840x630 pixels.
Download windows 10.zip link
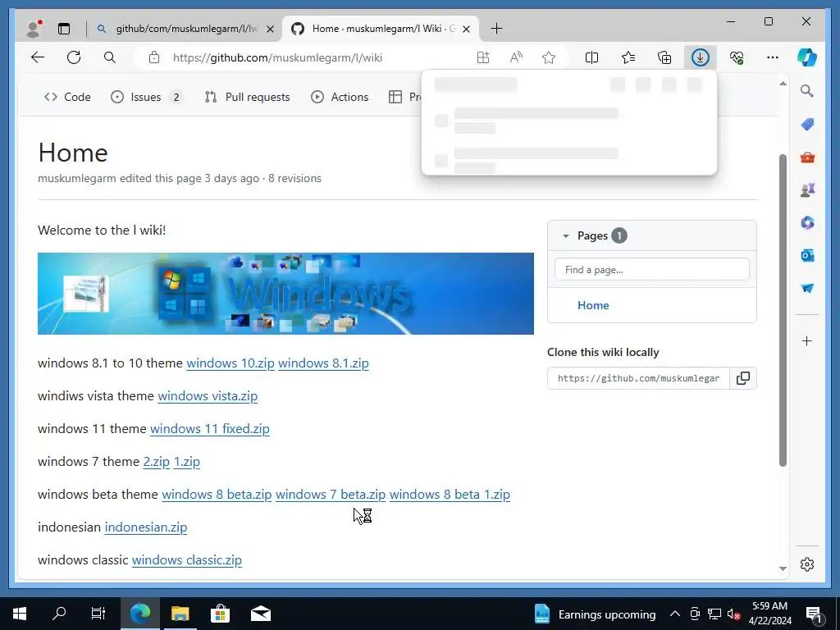point(231,363)
